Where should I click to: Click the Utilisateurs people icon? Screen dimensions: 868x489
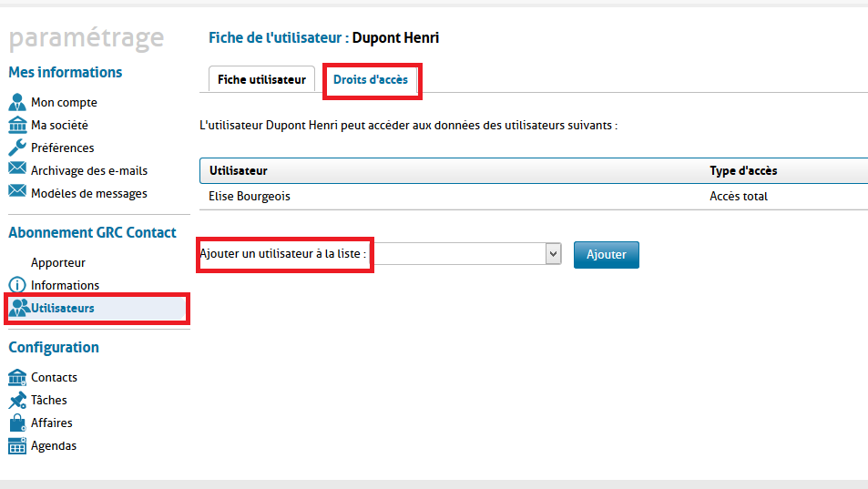tap(19, 308)
